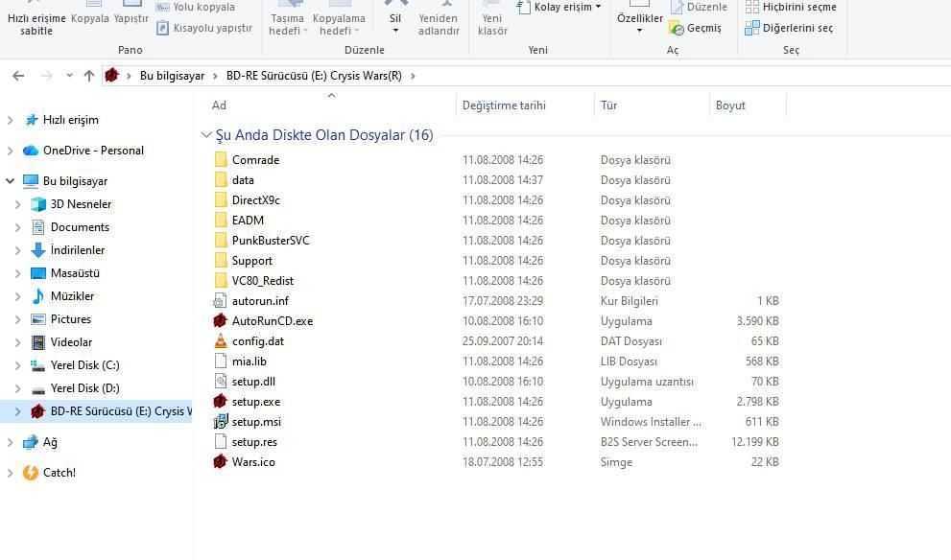951x560 pixels.
Task: Expand Hızlı erişim tree node
Action: [10, 120]
